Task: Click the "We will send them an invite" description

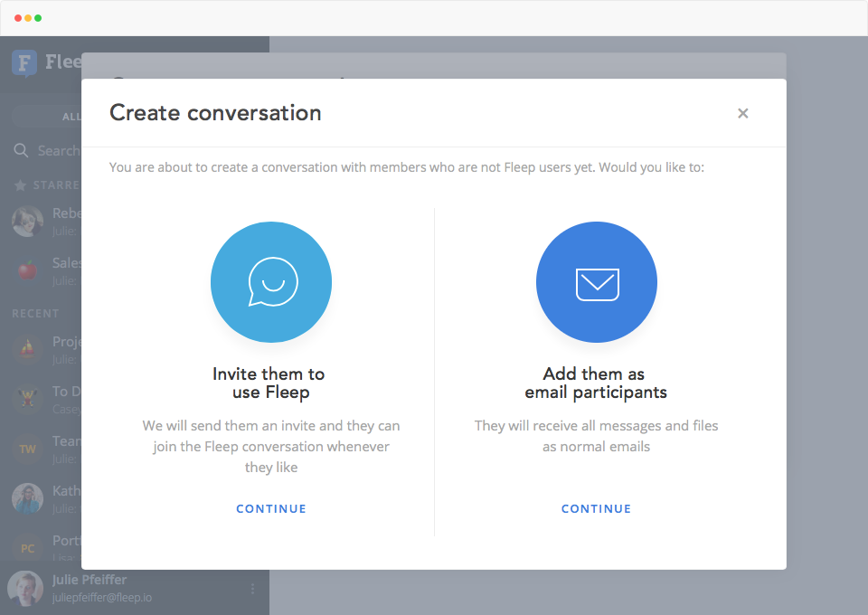Action: 271,446
